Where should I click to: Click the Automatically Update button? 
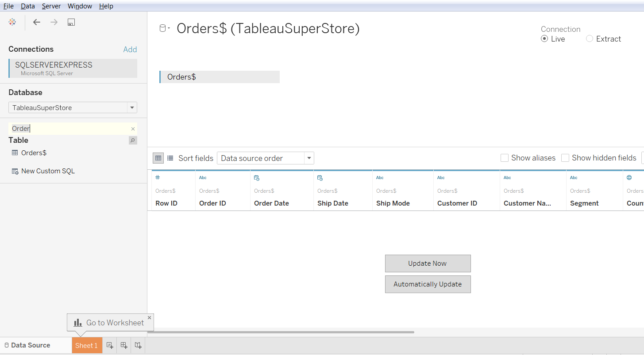pos(428,284)
